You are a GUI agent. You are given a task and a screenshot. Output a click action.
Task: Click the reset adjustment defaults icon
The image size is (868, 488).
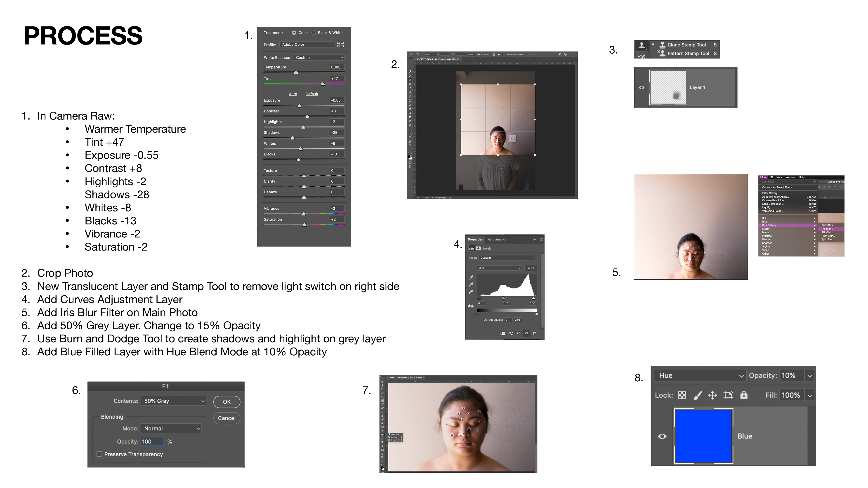pos(519,333)
